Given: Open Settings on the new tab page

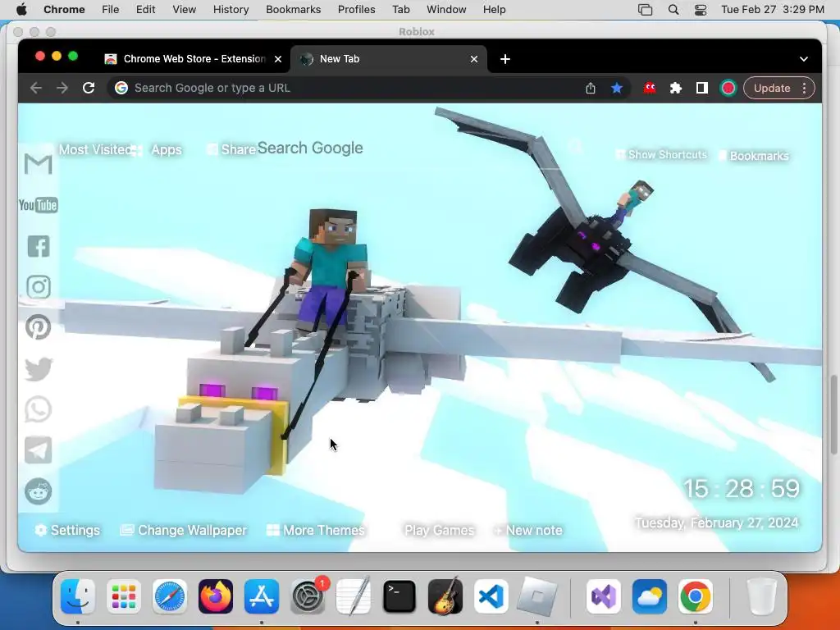Looking at the screenshot, I should pos(67,531).
